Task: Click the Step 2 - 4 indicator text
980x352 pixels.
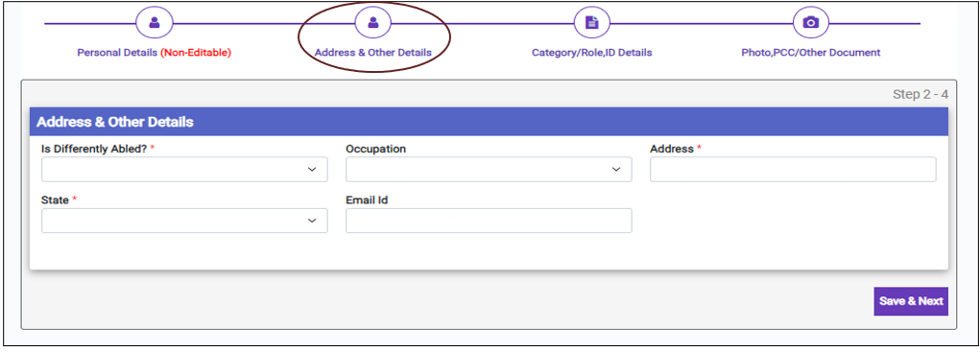Action: 920,95
